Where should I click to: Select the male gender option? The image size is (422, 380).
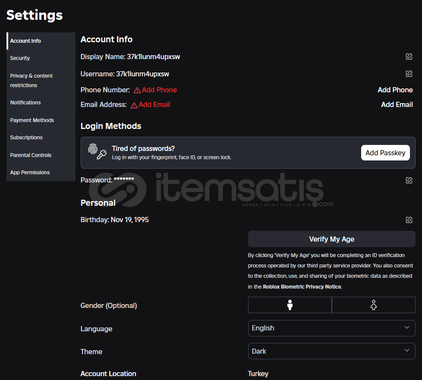click(x=290, y=305)
